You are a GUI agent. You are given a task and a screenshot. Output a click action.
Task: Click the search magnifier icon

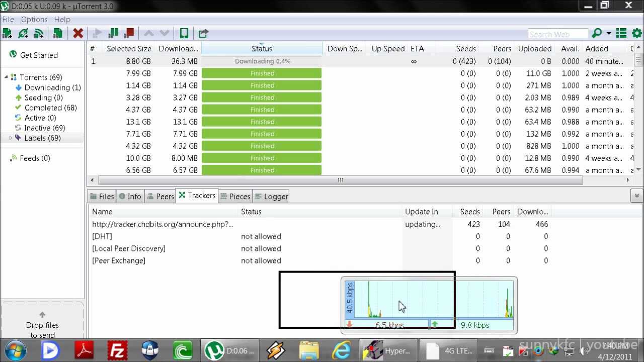tap(597, 33)
